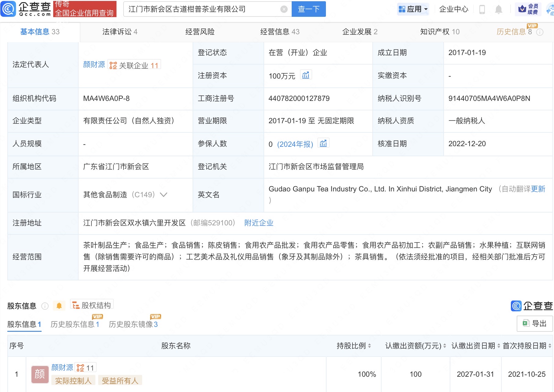Open the 应用 dropdown menu
This screenshot has height=392, width=554.
click(x=413, y=9)
